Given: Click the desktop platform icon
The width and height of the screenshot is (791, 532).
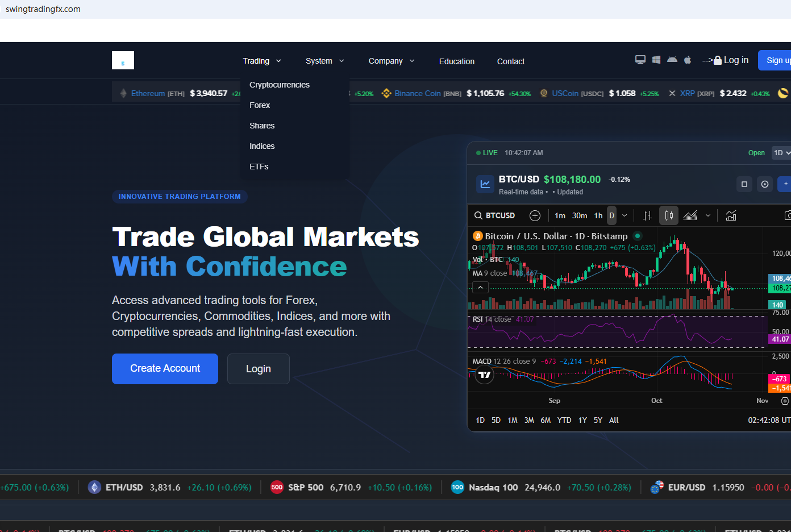Looking at the screenshot, I should click(x=640, y=60).
